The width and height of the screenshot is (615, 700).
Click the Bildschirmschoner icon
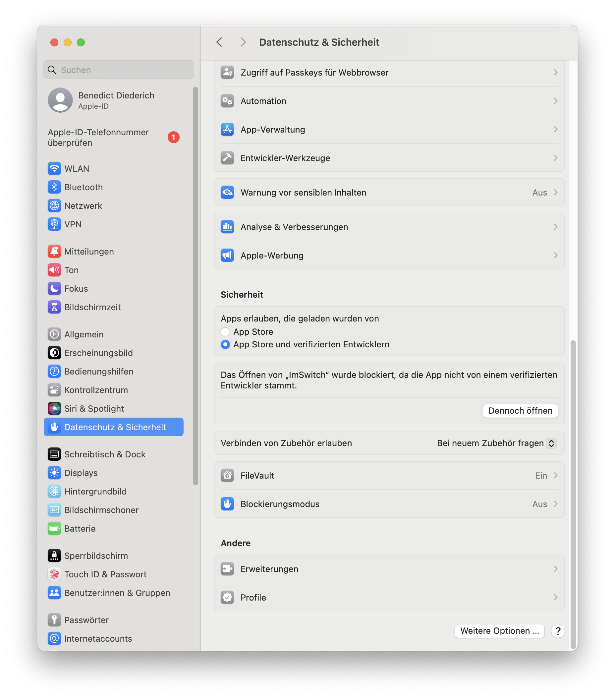click(x=54, y=510)
